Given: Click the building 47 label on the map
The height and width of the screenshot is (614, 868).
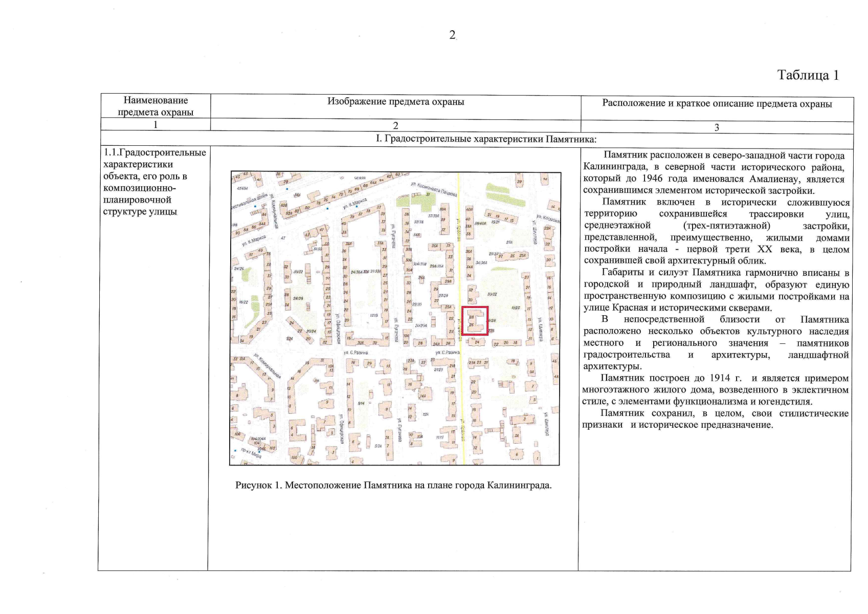Looking at the screenshot, I should click(x=282, y=238).
